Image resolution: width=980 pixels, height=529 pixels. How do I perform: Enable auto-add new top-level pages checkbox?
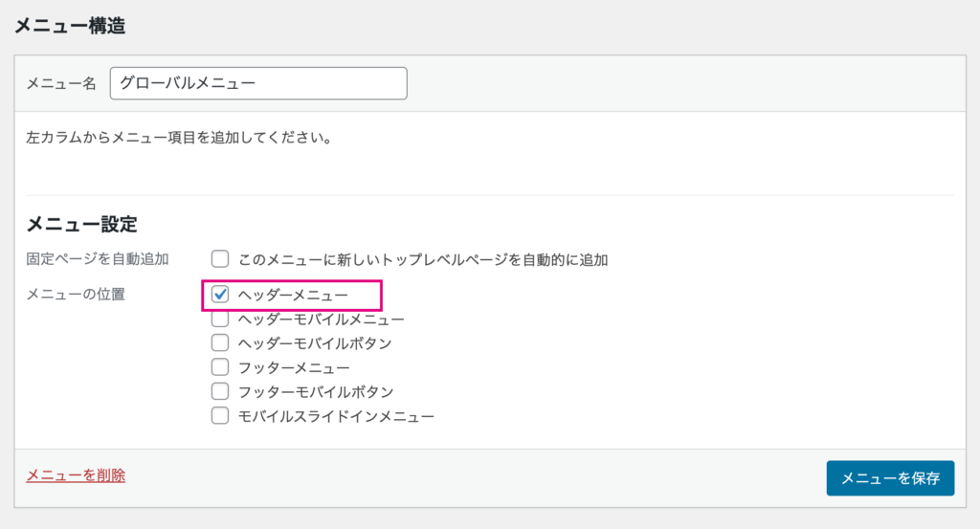coord(220,258)
